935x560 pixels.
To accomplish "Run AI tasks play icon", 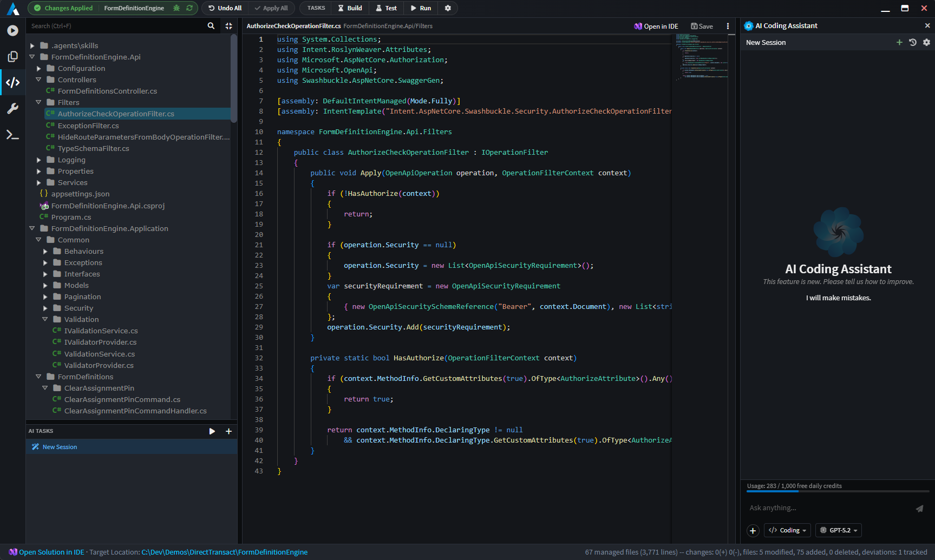I will coord(212,431).
